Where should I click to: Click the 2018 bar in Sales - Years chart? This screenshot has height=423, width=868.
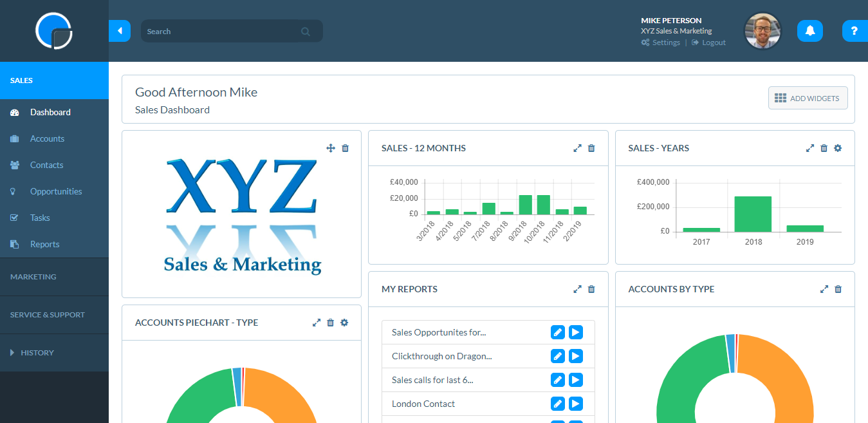[x=753, y=214]
